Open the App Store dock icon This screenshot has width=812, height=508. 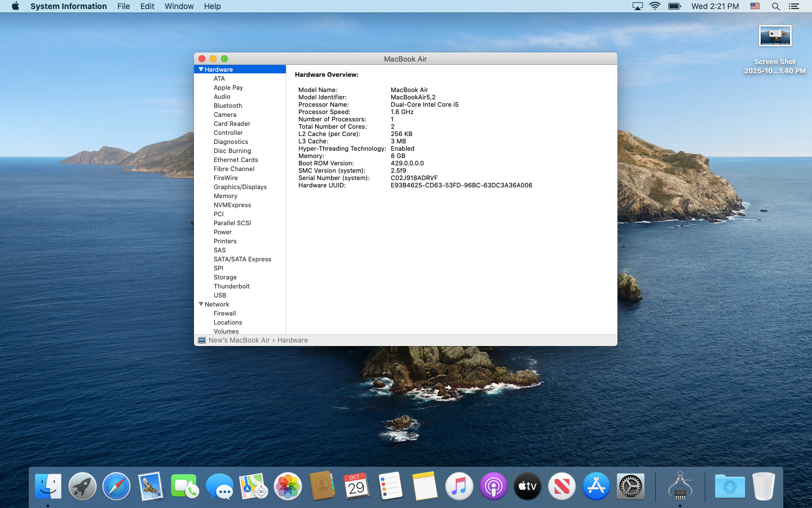[596, 486]
